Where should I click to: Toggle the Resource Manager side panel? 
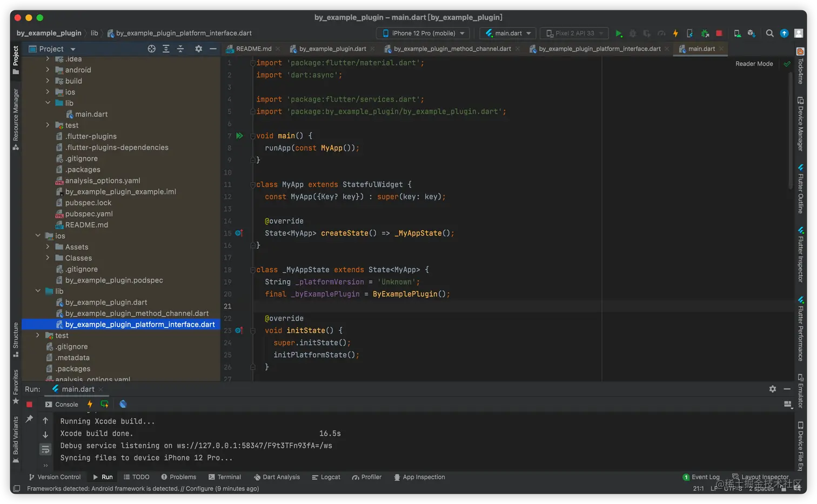coord(16,119)
